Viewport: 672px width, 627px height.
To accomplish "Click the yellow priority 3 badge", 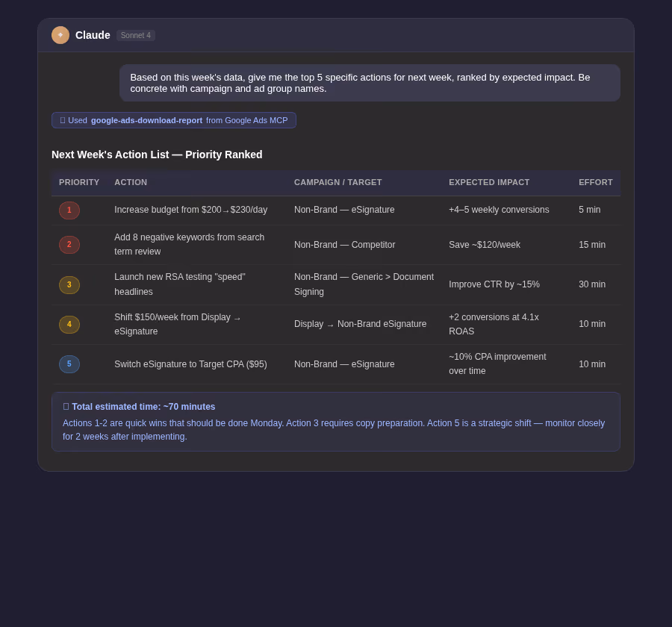I will point(69,285).
